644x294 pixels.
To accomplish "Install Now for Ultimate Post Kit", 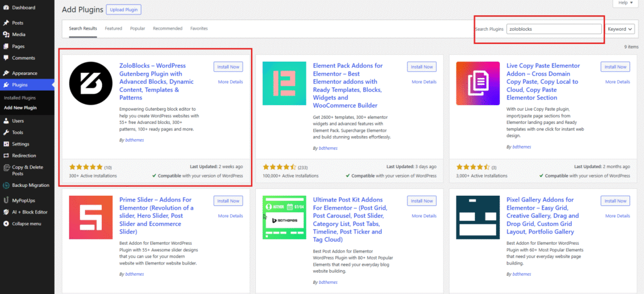I will coord(422,201).
